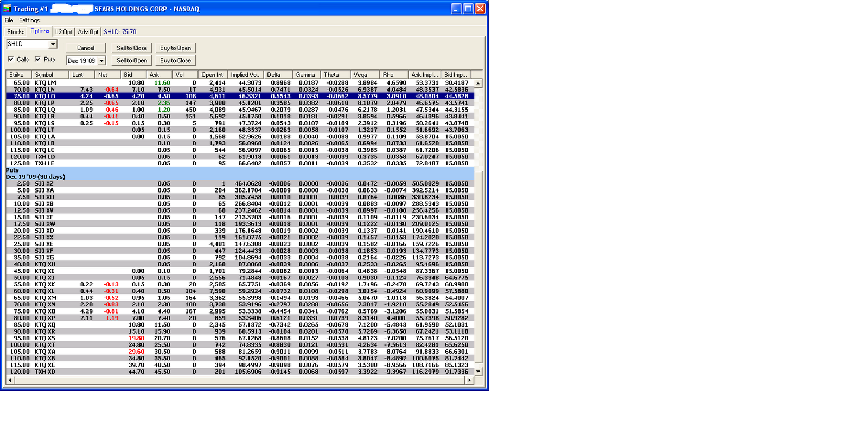Select the SJJ XZ put row

tap(240, 183)
